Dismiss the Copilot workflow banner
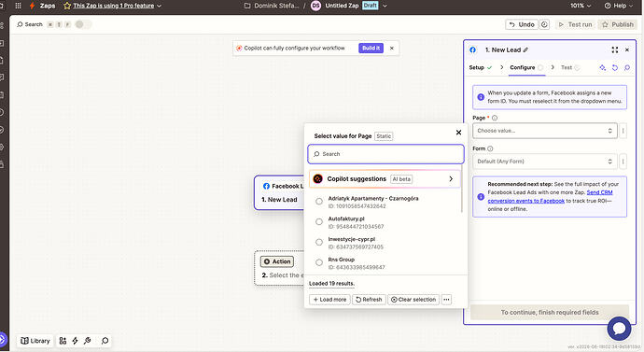Screen dimensions: 644x352 (392, 48)
